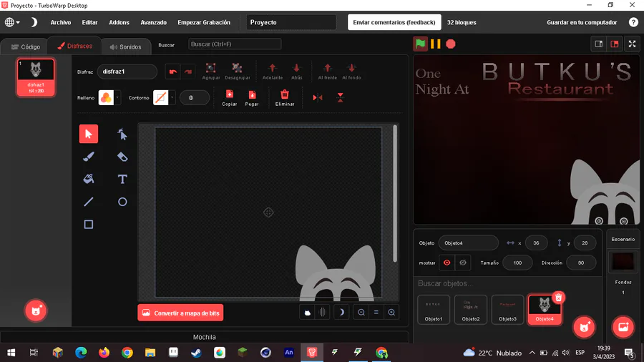
Task: Enter fullscreen stage mode
Action: coord(632,44)
